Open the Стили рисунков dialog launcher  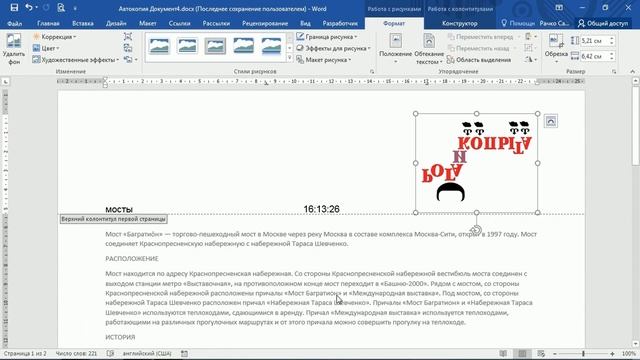[x=372, y=71]
